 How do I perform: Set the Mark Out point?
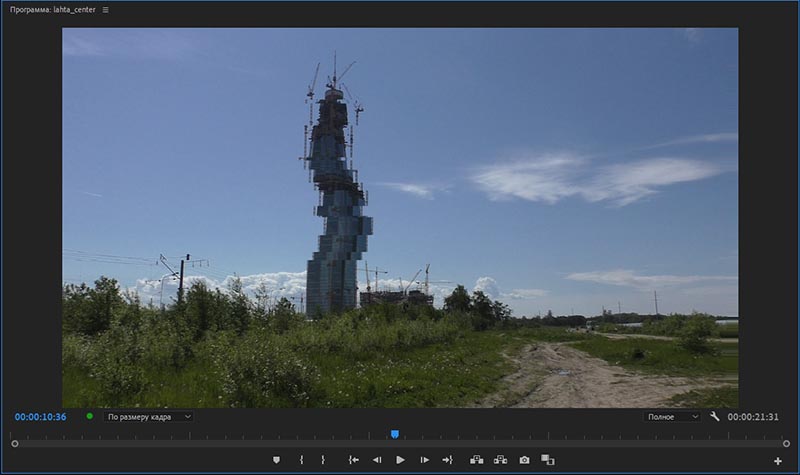323,460
